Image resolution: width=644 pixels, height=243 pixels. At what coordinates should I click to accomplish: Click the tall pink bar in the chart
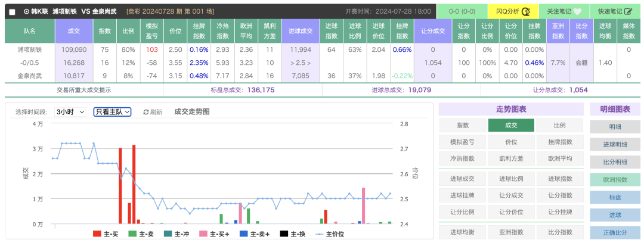tap(363, 205)
